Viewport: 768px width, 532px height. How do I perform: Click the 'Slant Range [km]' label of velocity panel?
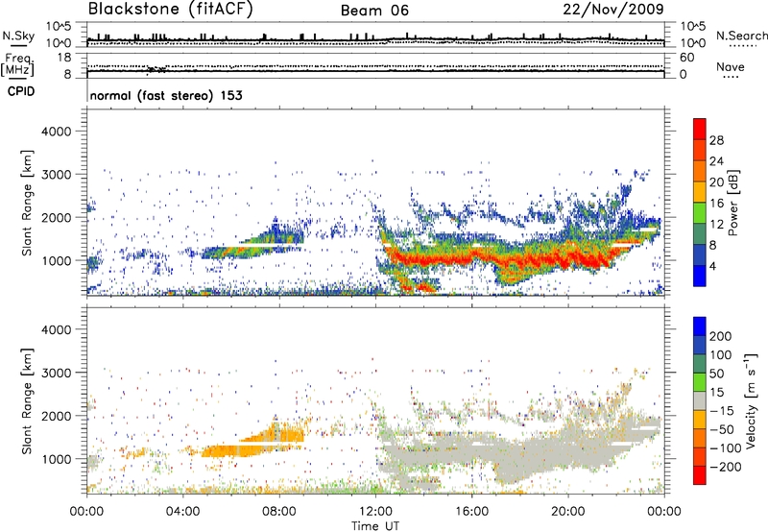click(27, 400)
